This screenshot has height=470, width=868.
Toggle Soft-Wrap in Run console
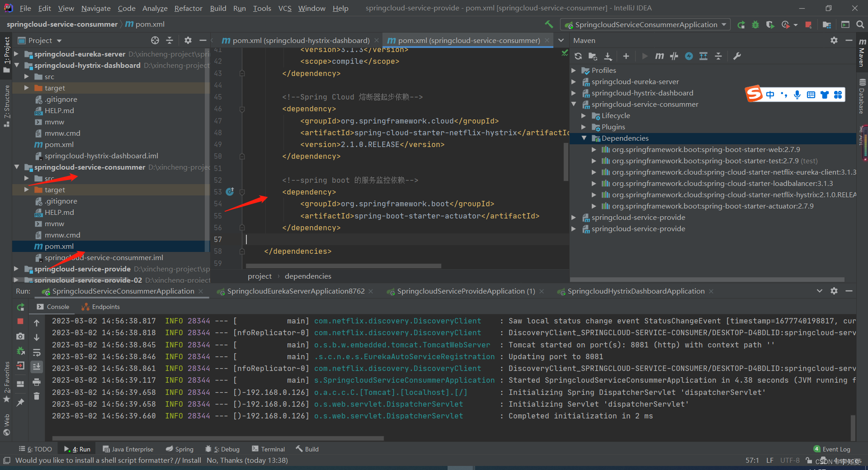pyautogui.click(x=37, y=352)
